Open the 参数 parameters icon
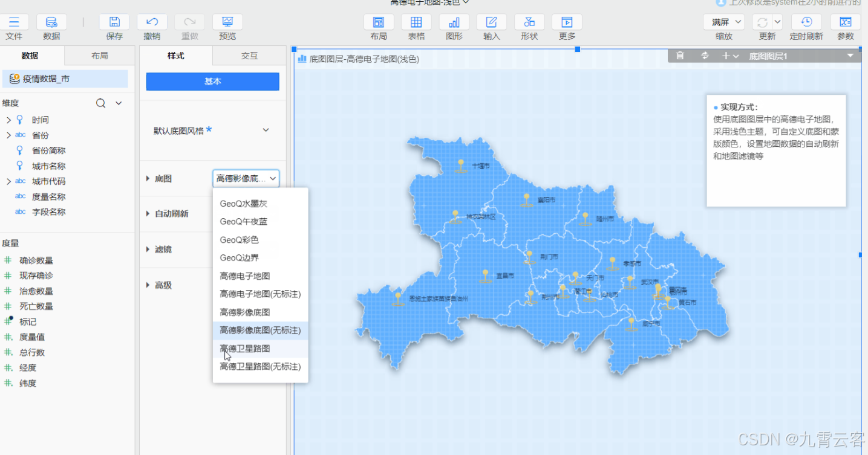The height and width of the screenshot is (455, 868). [846, 22]
